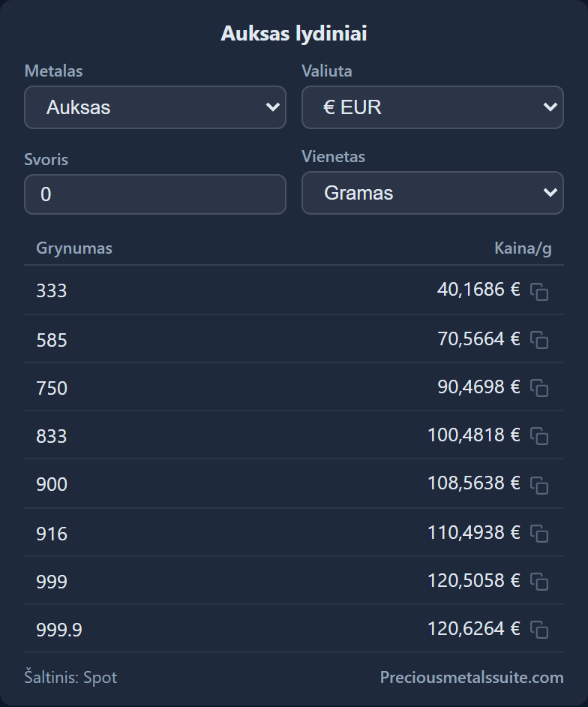This screenshot has width=588, height=707.
Task: Open the Vienetas dropdown showing Gramas
Action: coord(433,193)
